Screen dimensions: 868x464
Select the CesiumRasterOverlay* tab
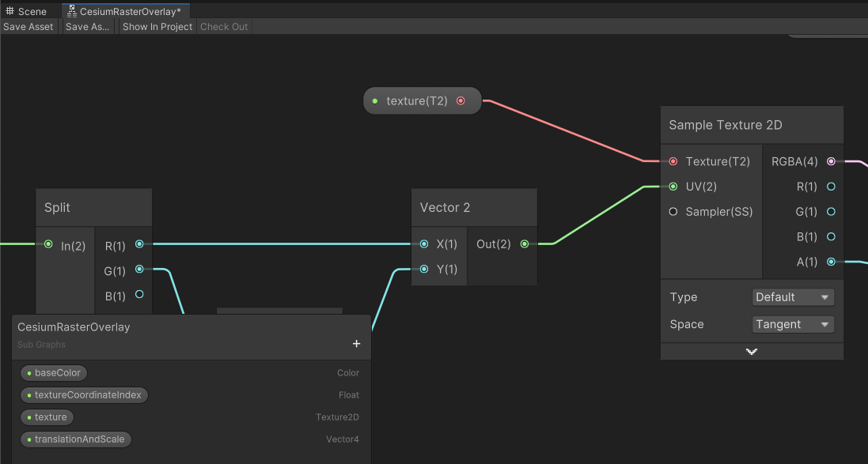[x=127, y=11]
